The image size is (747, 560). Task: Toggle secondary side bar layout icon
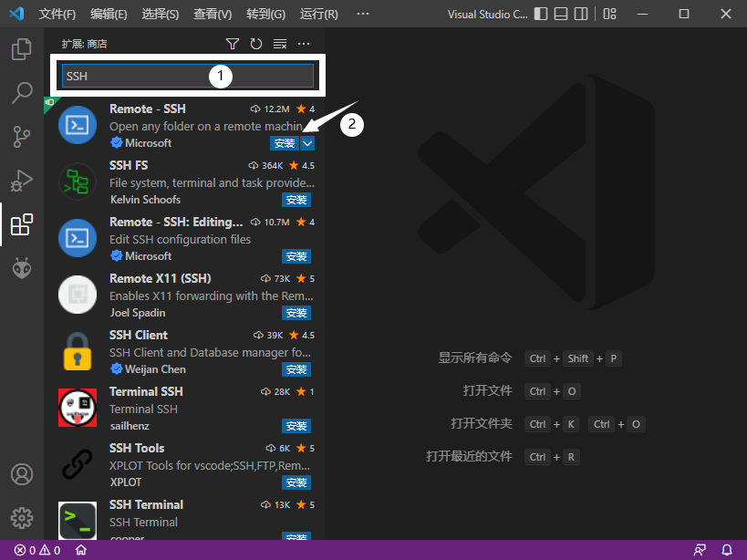[581, 14]
